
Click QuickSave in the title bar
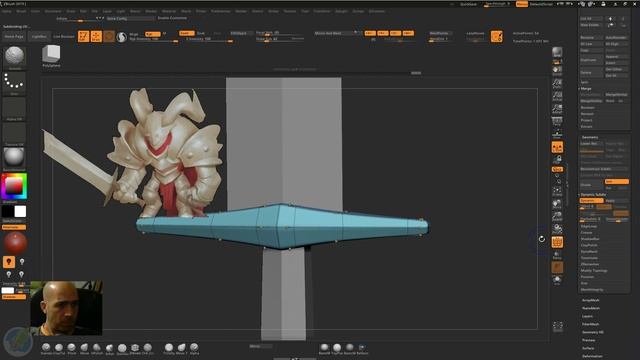pyautogui.click(x=468, y=4)
